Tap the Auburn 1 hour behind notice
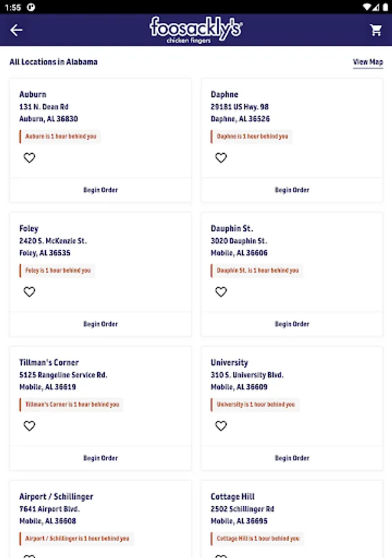392x558 pixels. click(61, 136)
